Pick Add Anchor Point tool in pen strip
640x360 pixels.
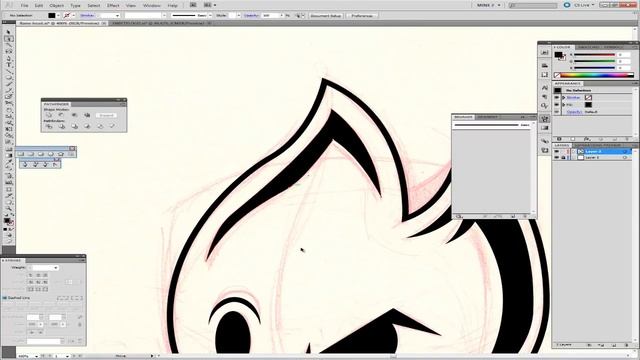pyautogui.click(x=36, y=164)
